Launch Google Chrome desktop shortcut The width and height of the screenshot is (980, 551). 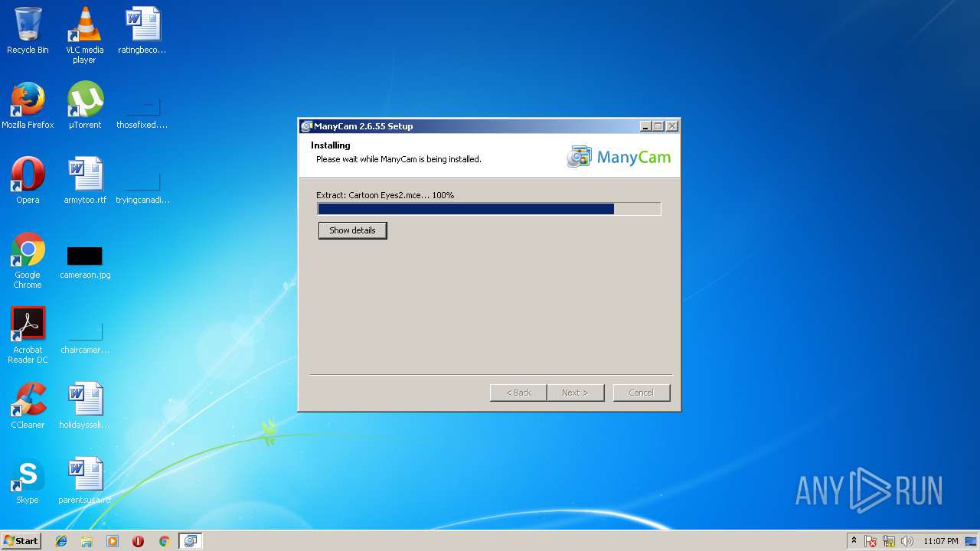pyautogui.click(x=28, y=260)
